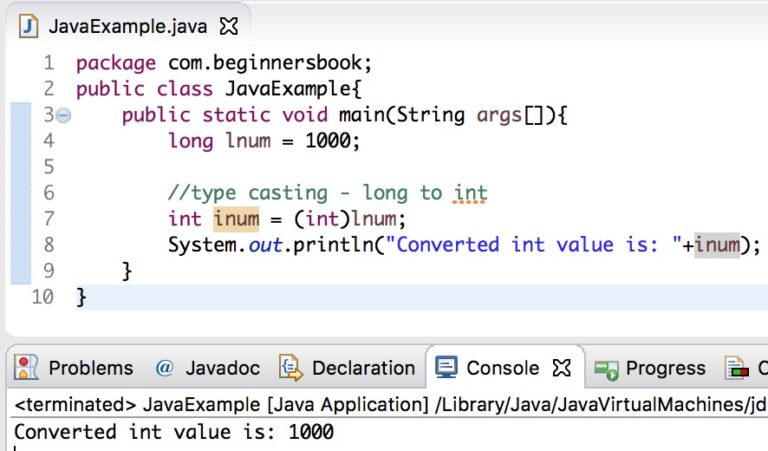This screenshot has height=451, width=768.
Task: Click the JavaExample class name in code
Action: point(288,89)
